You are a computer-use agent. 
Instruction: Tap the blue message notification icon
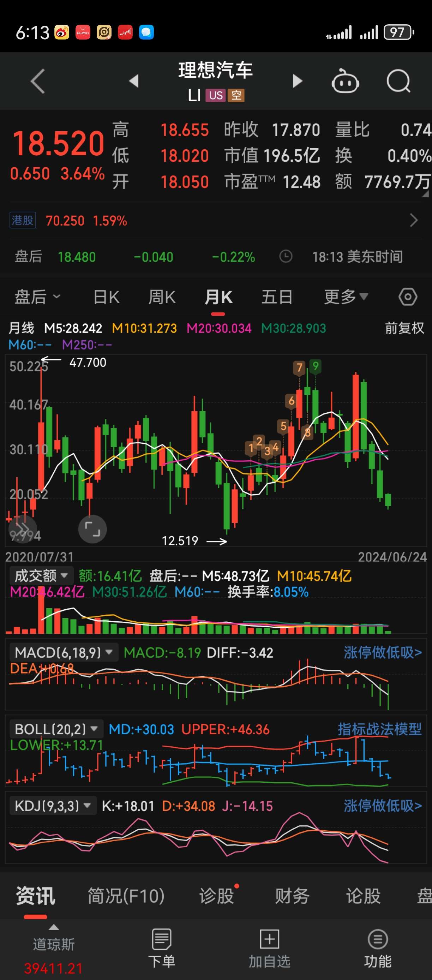point(146,32)
